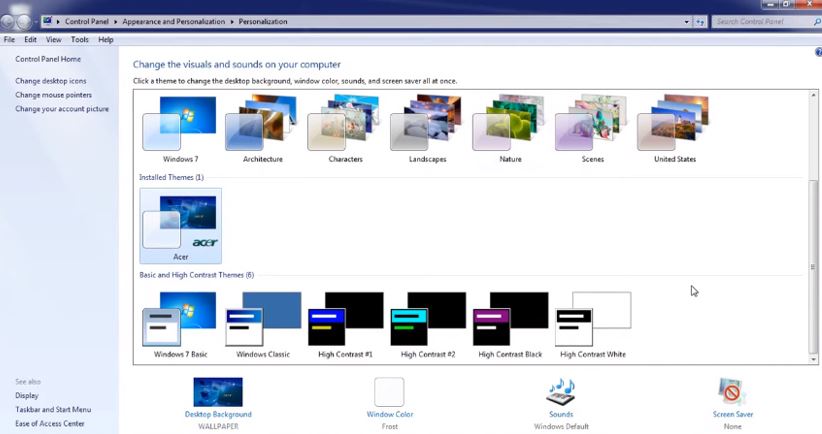Select the Architecture theme
822x434 pixels.
(x=262, y=125)
